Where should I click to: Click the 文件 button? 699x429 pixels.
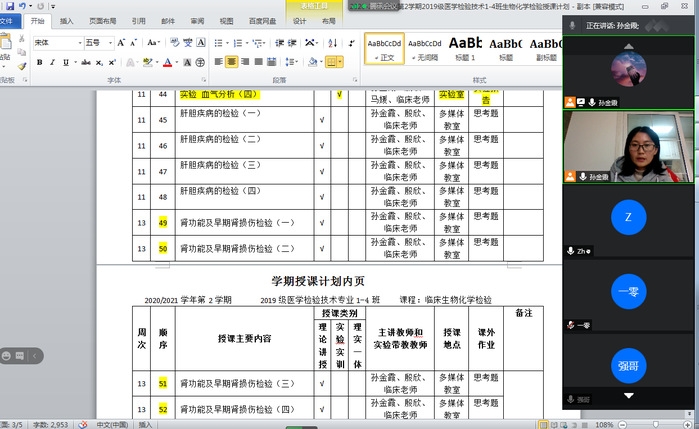click(8, 20)
